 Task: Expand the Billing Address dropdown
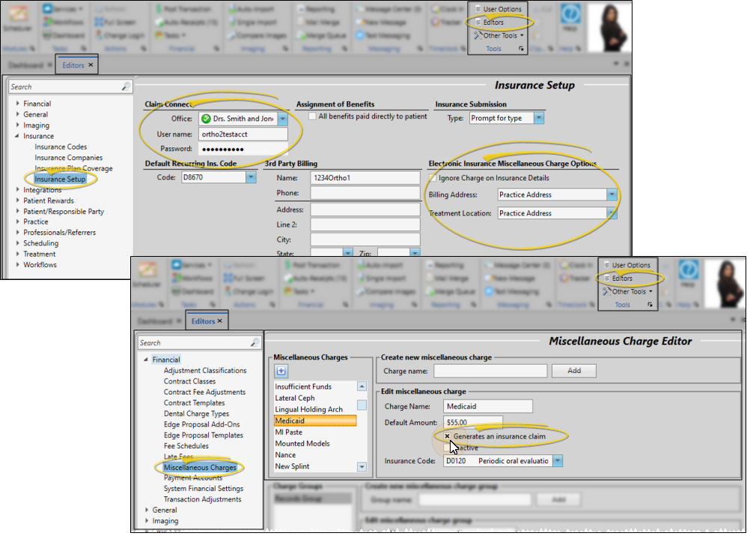pyautogui.click(x=612, y=195)
